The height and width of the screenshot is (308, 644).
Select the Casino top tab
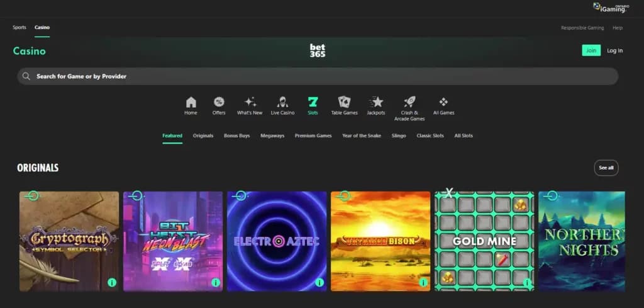[42, 28]
